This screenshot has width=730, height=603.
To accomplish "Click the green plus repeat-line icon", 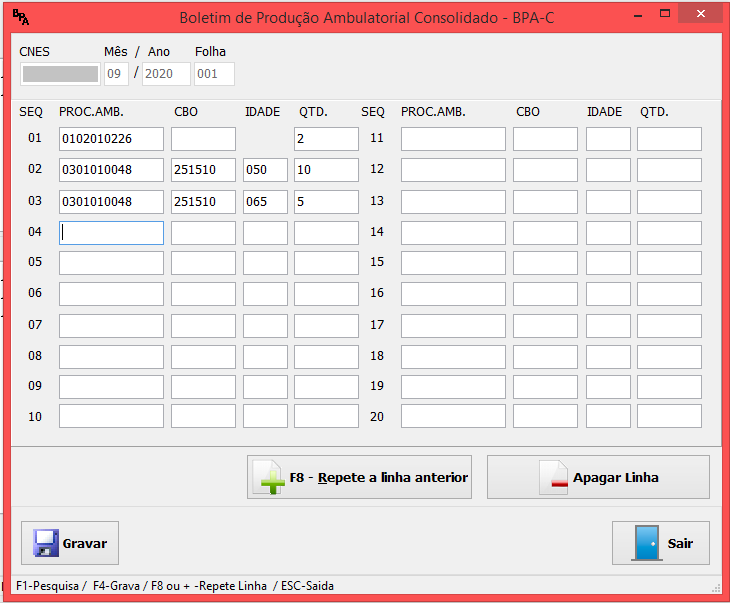I will point(270,478).
